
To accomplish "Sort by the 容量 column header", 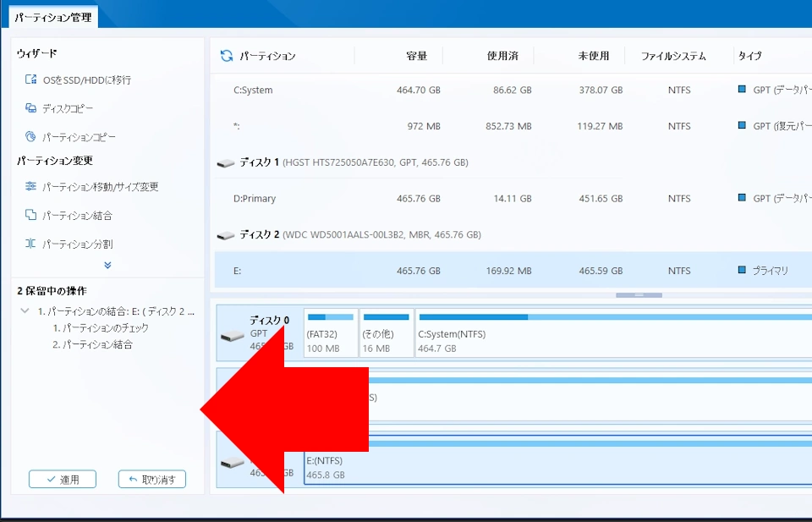I will 416,56.
